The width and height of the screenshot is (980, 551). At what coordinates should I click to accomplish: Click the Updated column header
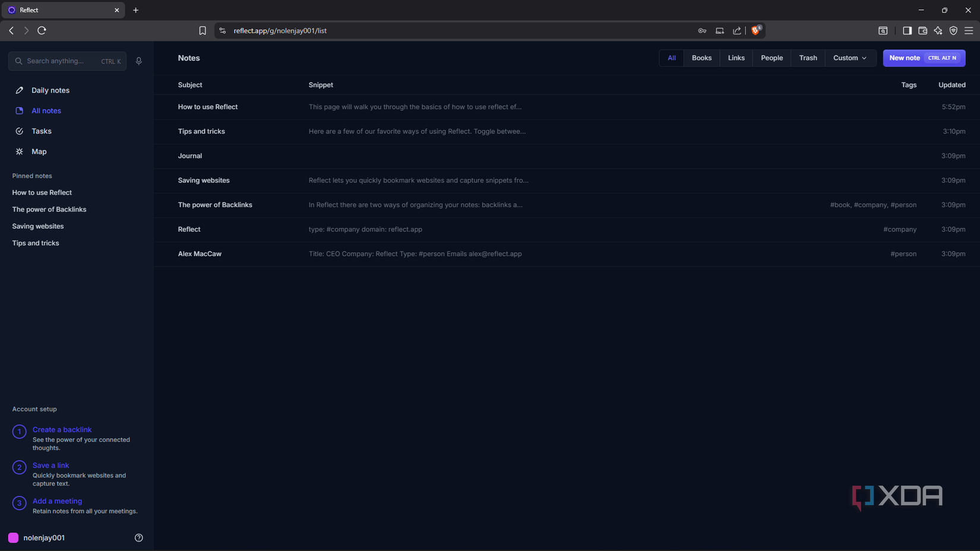[x=951, y=85]
